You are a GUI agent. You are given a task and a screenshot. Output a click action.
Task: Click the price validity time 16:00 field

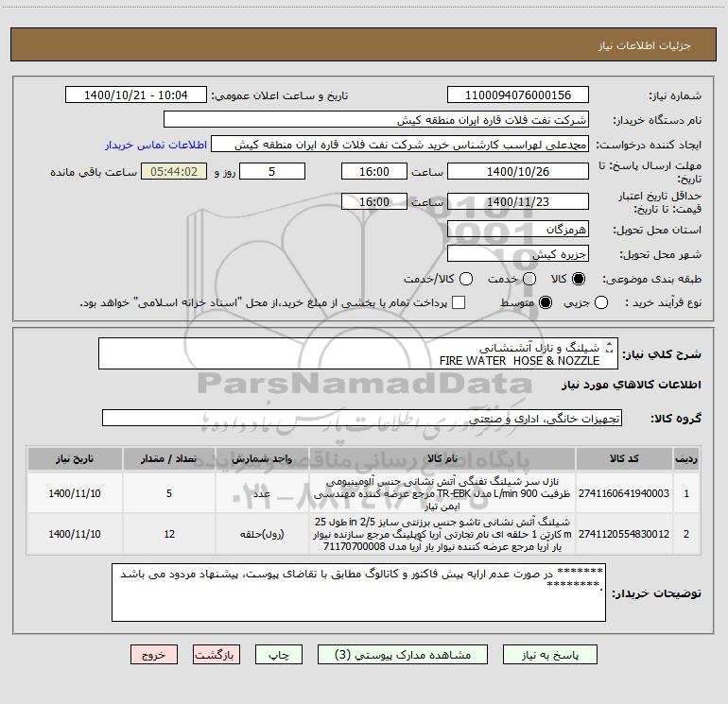[374, 201]
